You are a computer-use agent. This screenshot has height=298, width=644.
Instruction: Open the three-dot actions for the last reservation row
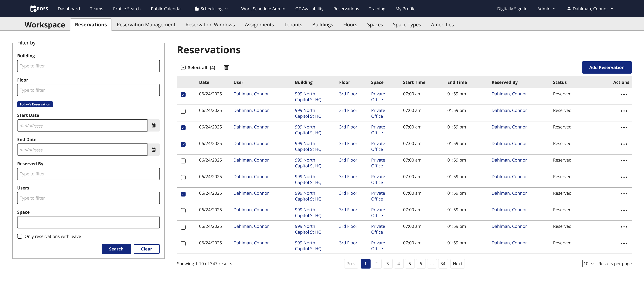tap(624, 243)
